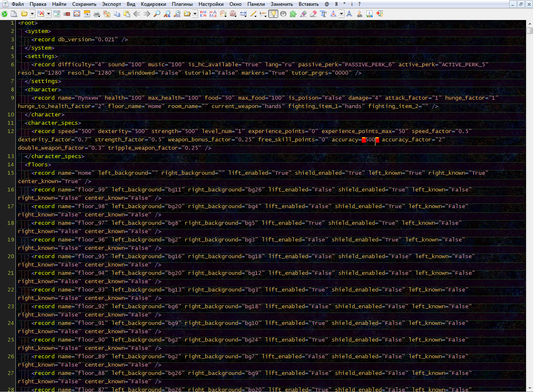
Task: Click the <root> tag on line 1
Action: tap(28, 23)
